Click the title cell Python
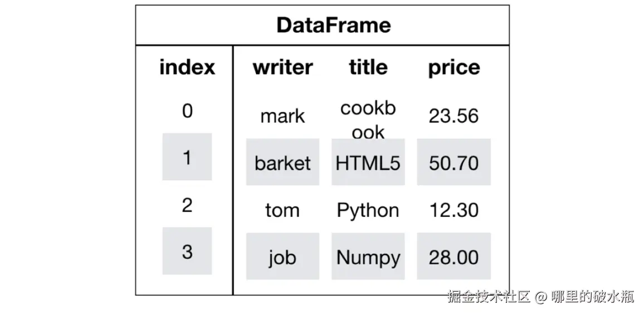 368,210
